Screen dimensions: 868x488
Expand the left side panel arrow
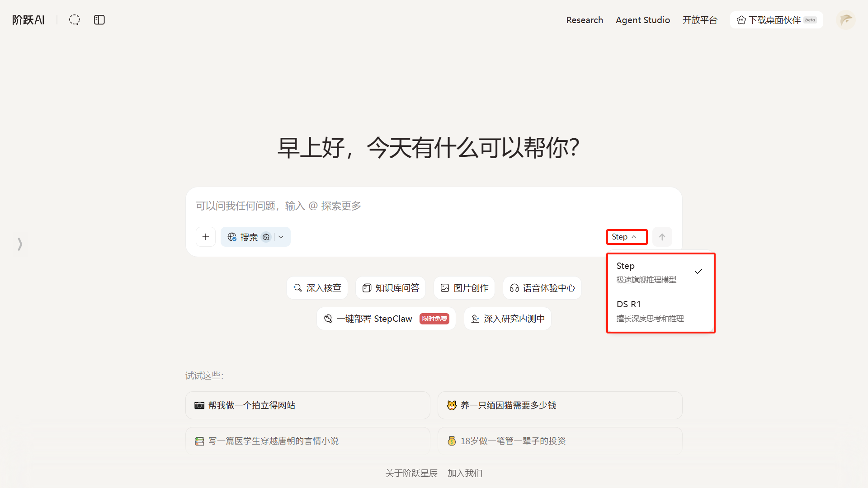(x=20, y=244)
